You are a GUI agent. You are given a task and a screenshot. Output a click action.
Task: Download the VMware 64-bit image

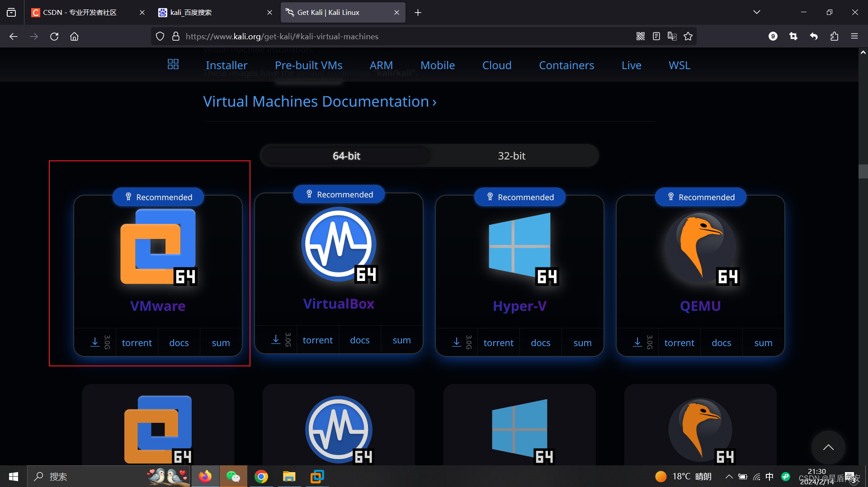pos(95,342)
